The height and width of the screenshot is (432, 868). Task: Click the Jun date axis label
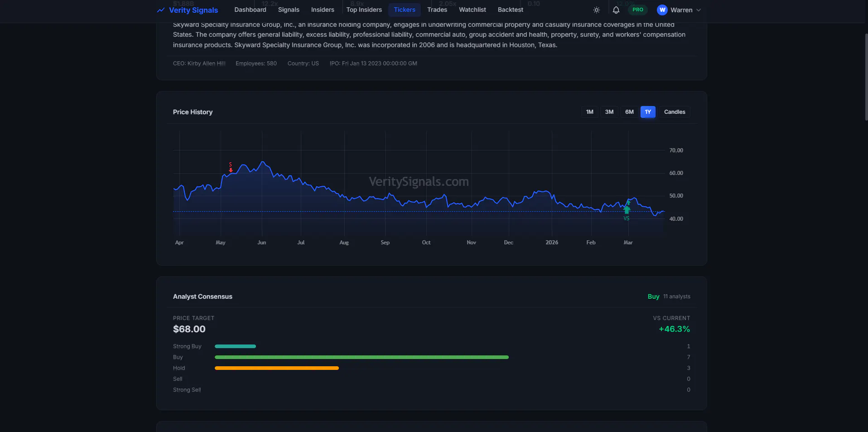tap(262, 243)
